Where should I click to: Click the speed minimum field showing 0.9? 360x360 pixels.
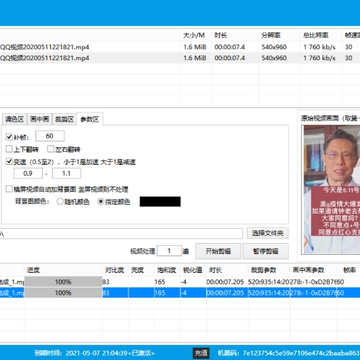(28, 173)
